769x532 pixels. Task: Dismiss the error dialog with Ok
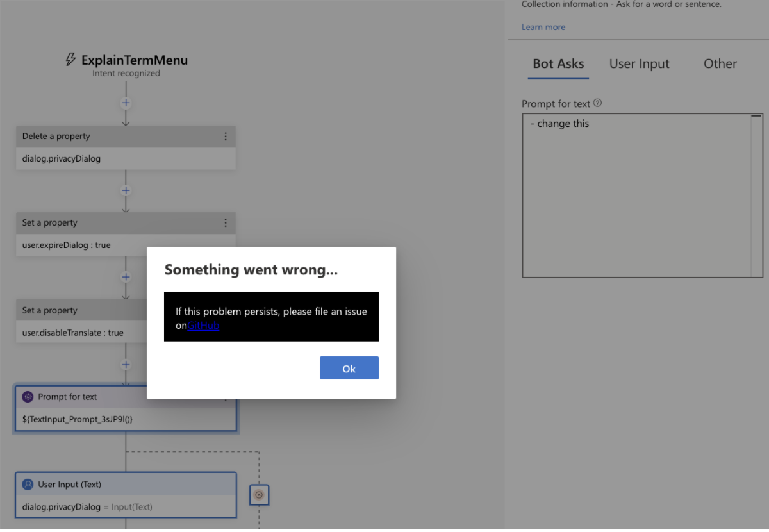pos(349,368)
